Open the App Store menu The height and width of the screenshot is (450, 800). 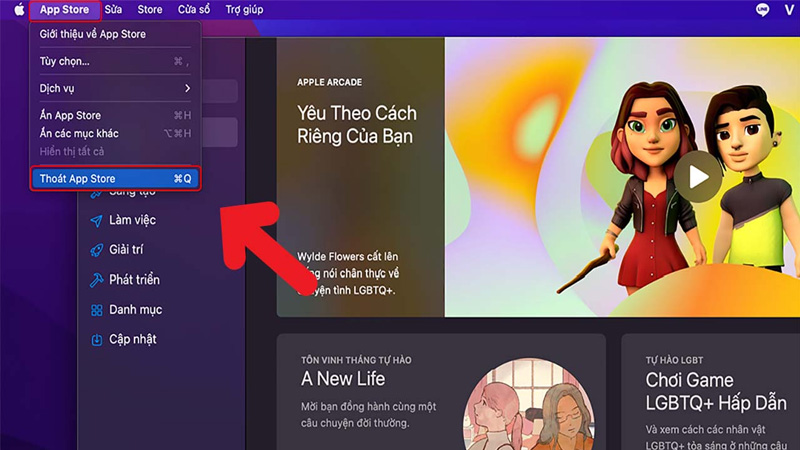64,10
